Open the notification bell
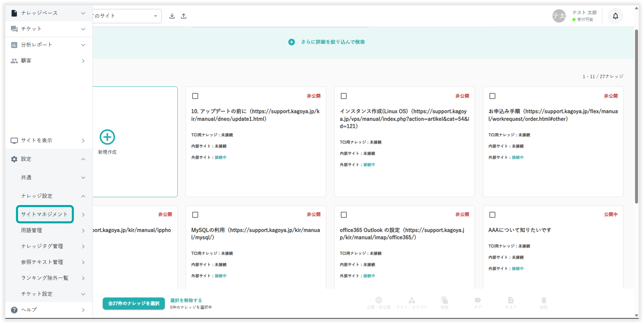The height and width of the screenshot is (324, 644). coord(615,16)
